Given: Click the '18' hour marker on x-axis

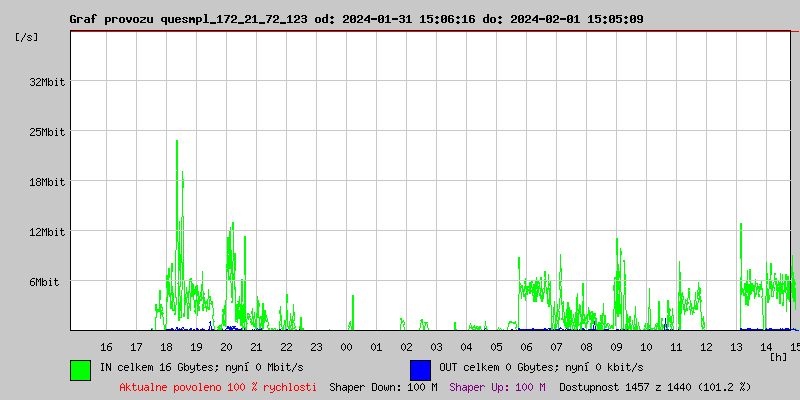Looking at the screenshot, I should pyautogui.click(x=166, y=346).
